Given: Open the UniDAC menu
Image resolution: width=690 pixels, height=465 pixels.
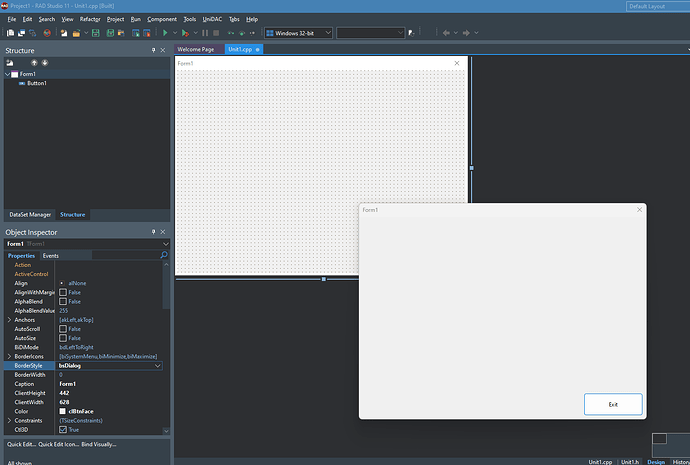Looking at the screenshot, I should click(212, 19).
